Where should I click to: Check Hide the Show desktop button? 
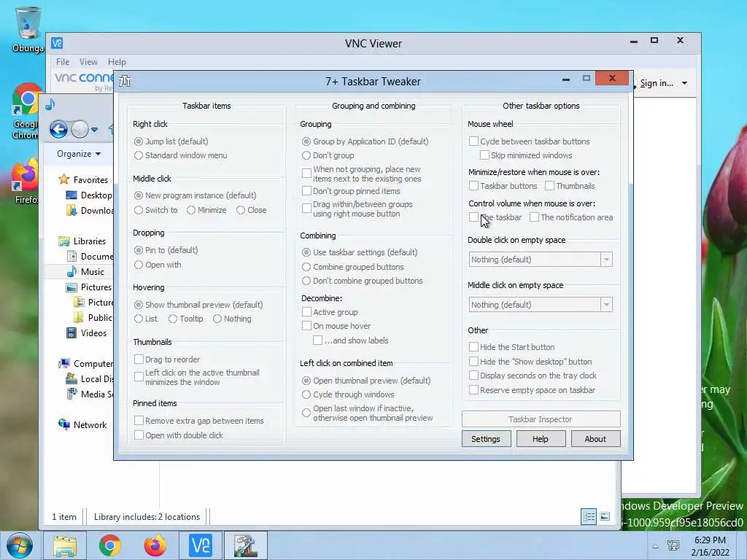[473, 362]
